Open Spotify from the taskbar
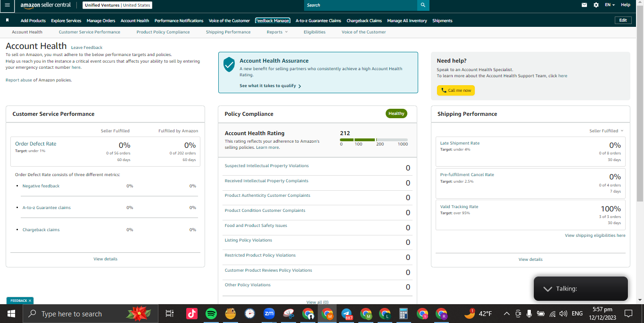Viewport: 644px width, 323px height. point(211,314)
